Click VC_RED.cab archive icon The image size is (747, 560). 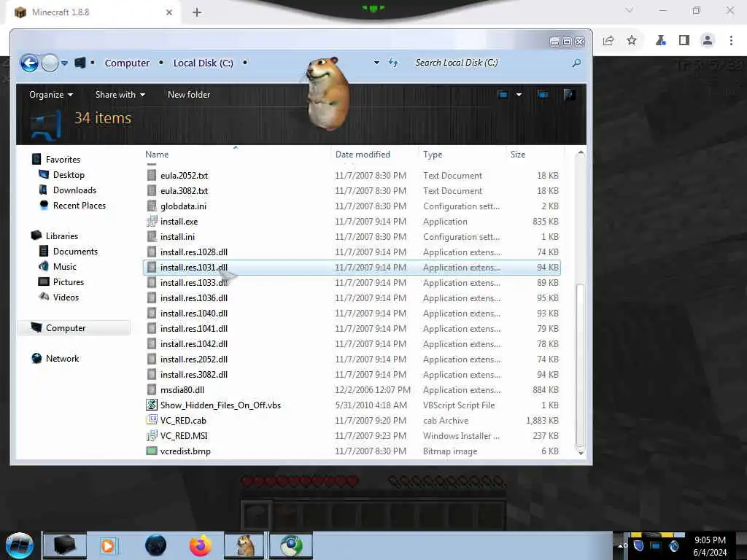tap(152, 420)
